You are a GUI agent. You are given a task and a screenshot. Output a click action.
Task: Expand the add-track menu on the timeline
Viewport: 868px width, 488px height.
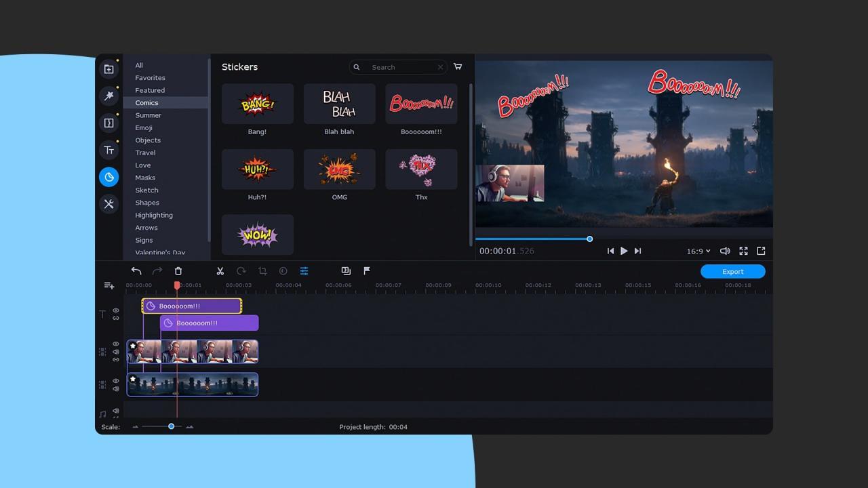[109, 285]
